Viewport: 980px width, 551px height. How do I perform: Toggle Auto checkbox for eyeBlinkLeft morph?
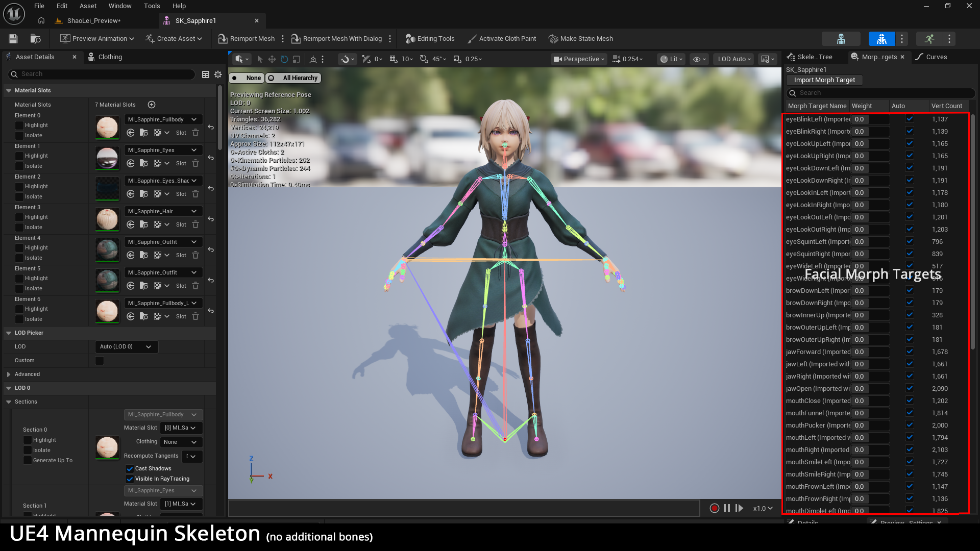910,119
